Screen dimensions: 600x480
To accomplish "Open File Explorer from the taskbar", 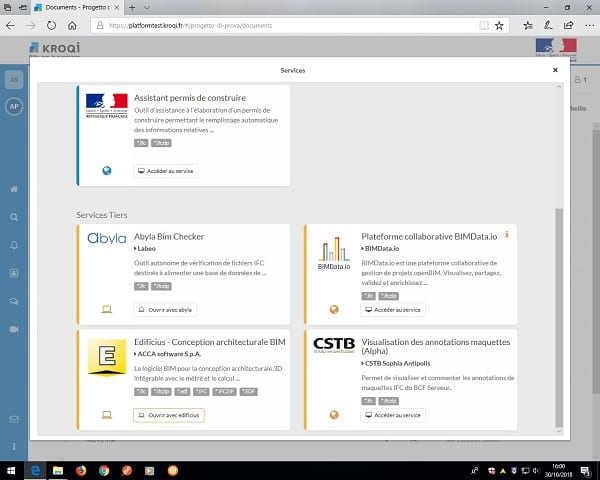I will (58, 470).
